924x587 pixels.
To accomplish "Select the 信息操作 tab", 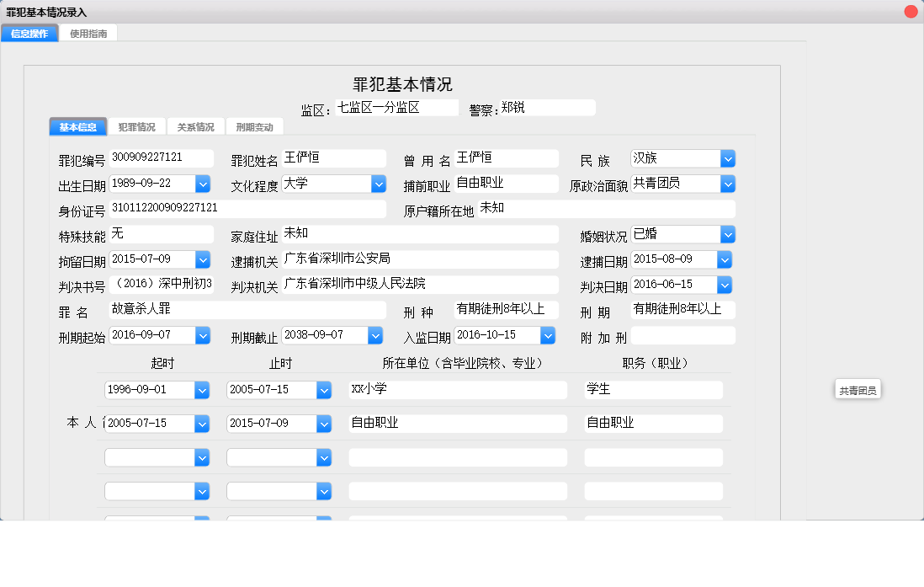I will [29, 33].
